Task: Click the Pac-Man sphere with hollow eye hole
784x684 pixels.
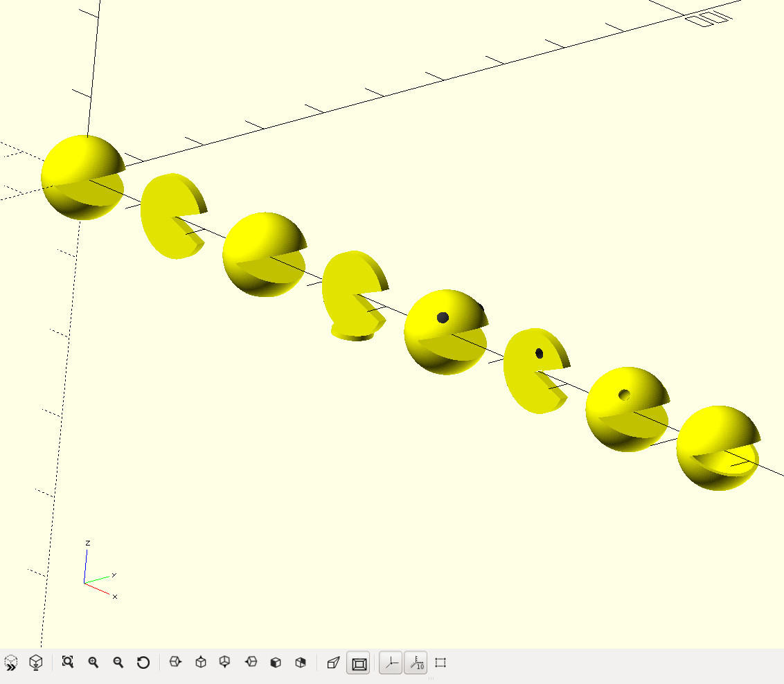Action: (627, 409)
